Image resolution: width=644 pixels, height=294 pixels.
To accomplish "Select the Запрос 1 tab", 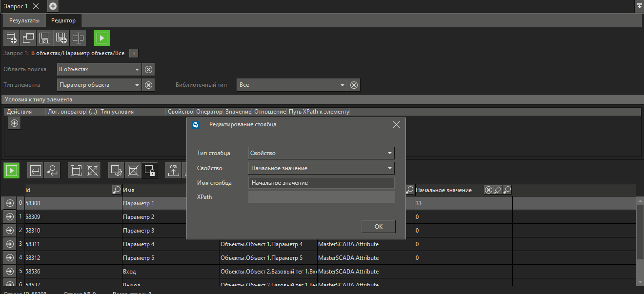I will pos(16,6).
